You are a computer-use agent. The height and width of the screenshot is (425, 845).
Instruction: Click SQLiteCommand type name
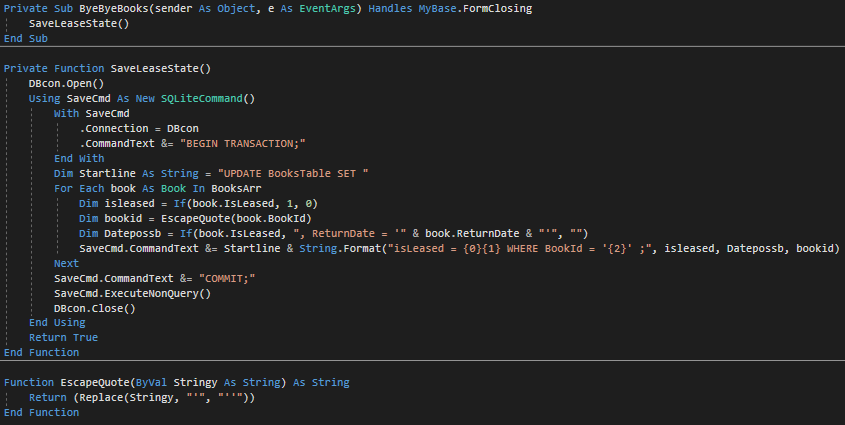[x=202, y=99]
